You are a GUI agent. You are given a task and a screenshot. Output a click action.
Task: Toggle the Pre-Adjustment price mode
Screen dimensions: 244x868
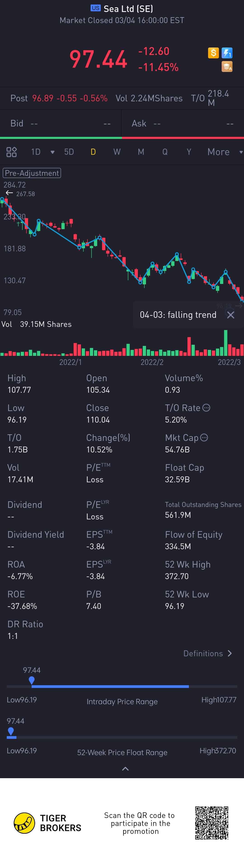[x=32, y=173]
